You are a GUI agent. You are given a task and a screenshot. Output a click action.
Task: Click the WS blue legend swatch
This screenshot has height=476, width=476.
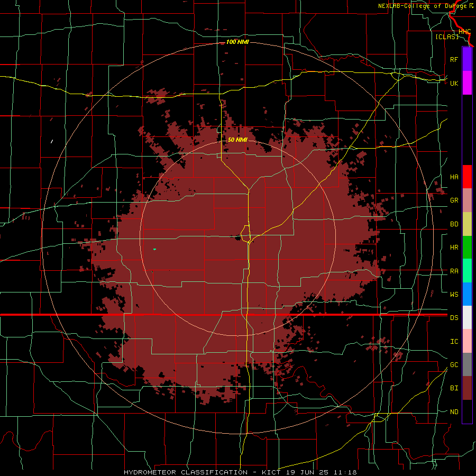click(467, 294)
